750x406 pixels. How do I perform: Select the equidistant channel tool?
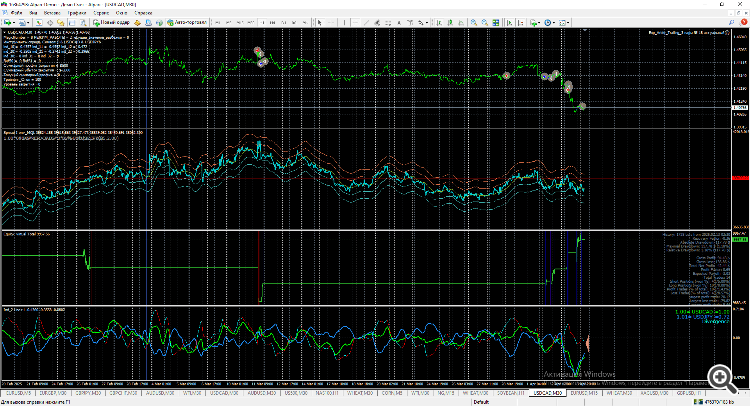(x=377, y=22)
